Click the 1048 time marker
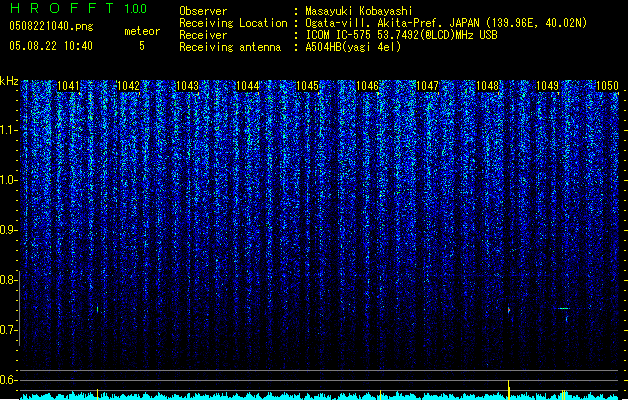The image size is (629, 400). (487, 86)
